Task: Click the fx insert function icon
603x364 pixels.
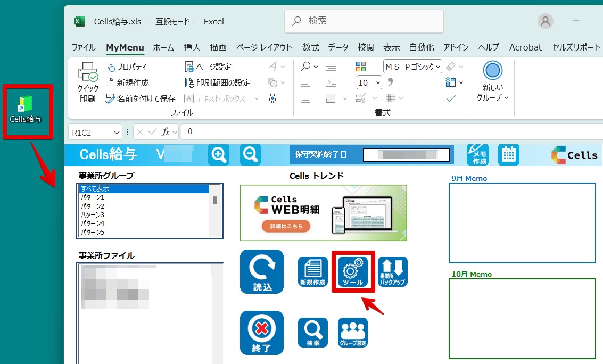Action: coord(166,132)
